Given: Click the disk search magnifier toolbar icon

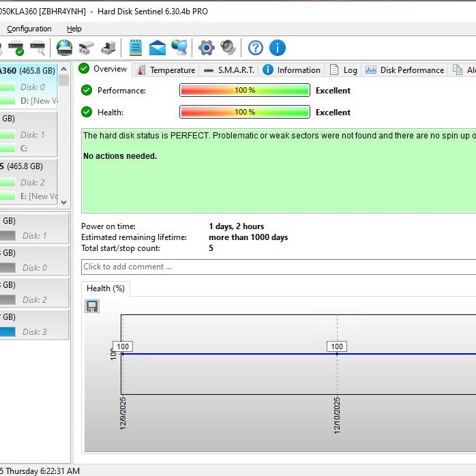Looking at the screenshot, I should coord(38,48).
